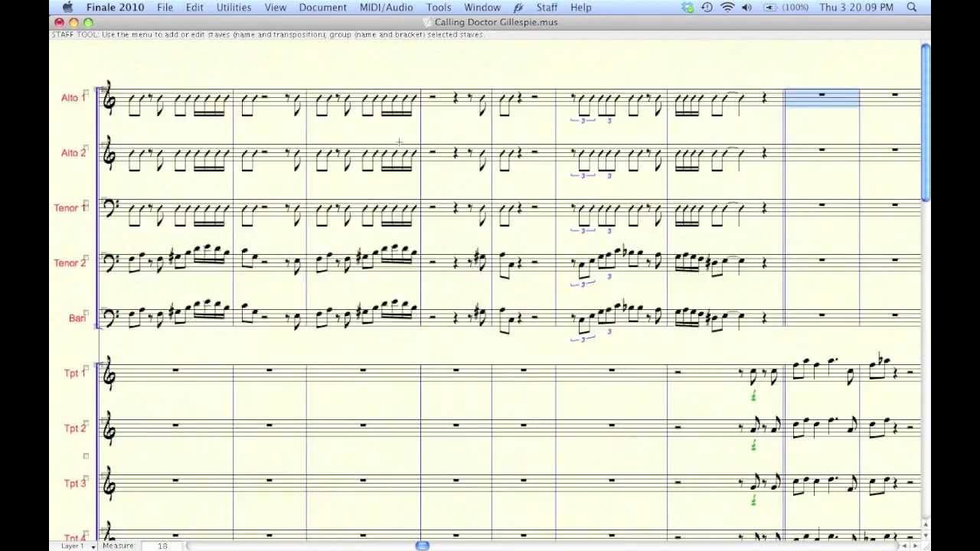The width and height of the screenshot is (980, 551).
Task: Open the Document menu
Action: (323, 8)
